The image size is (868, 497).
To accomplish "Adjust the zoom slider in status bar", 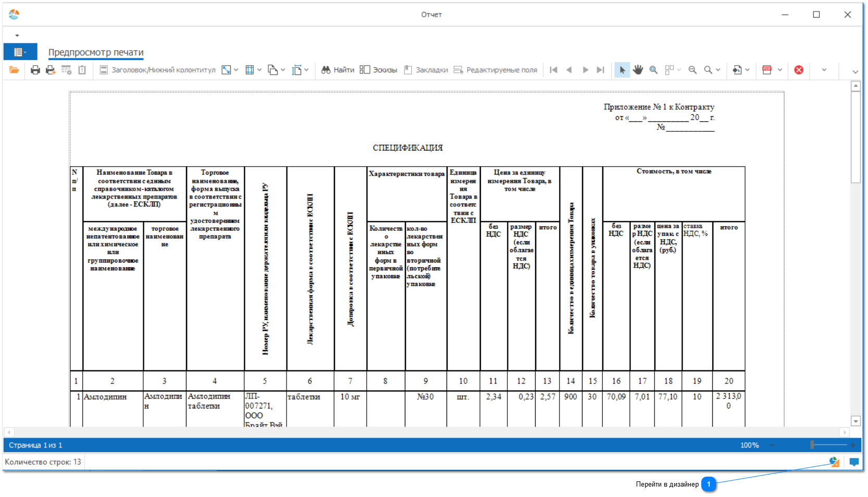I will 812,445.
